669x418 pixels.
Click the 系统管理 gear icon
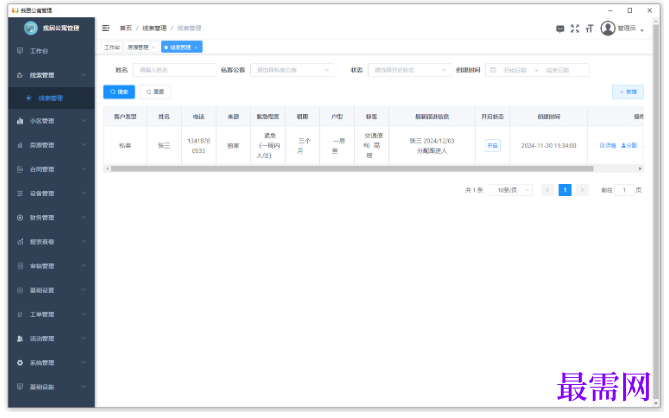[20, 363]
